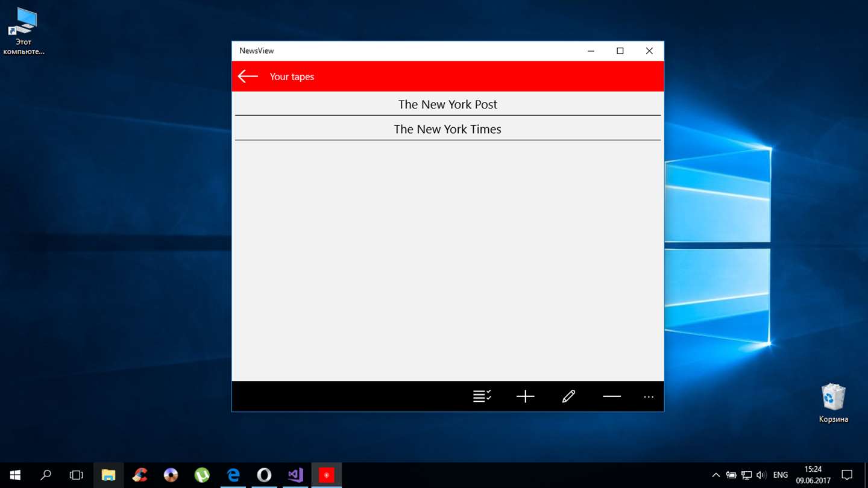This screenshot has width=868, height=488.
Task: Expand the hidden system tray icons
Action: [715, 475]
